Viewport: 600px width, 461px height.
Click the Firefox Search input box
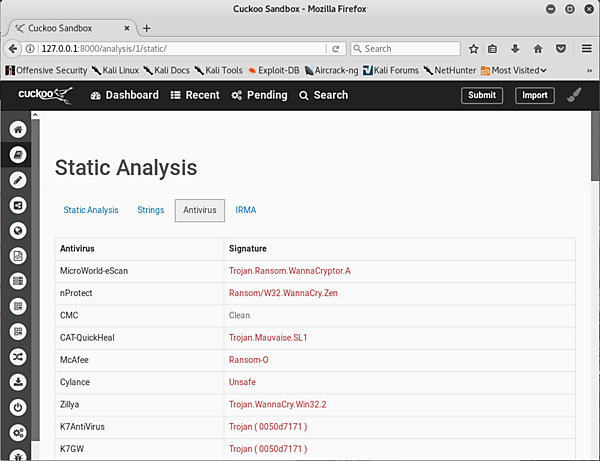pyautogui.click(x=408, y=48)
